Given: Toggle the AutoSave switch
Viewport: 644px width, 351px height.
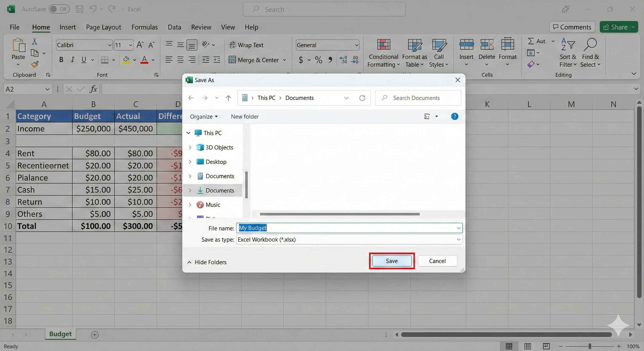Looking at the screenshot, I should point(59,9).
